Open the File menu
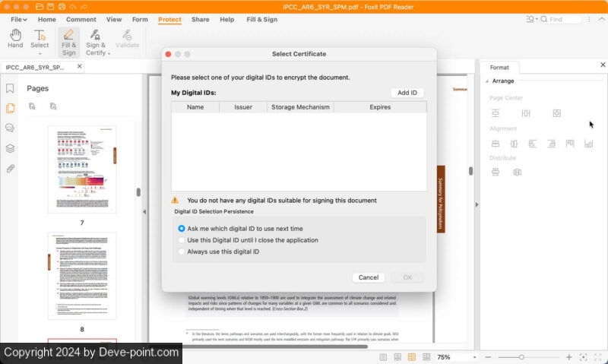This screenshot has height=364, width=608. pyautogui.click(x=18, y=19)
